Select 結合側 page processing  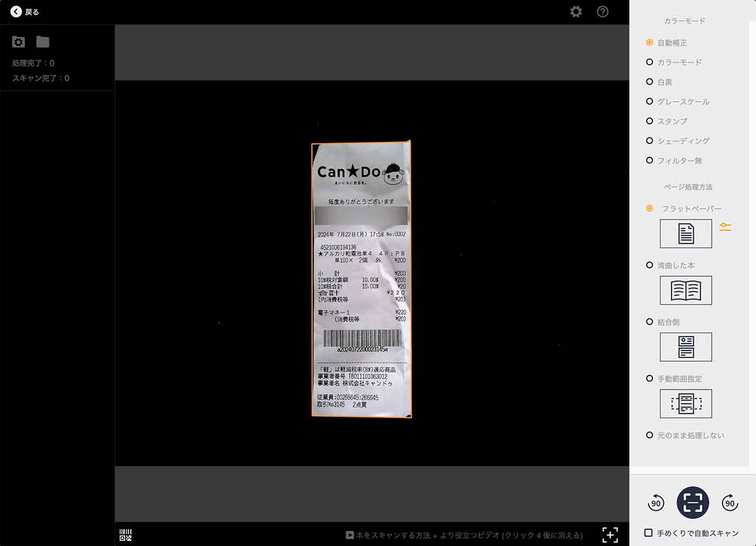pyautogui.click(x=662, y=322)
